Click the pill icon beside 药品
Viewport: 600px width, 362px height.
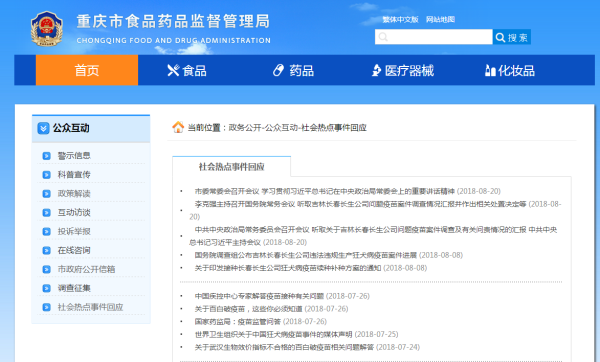pos(278,70)
